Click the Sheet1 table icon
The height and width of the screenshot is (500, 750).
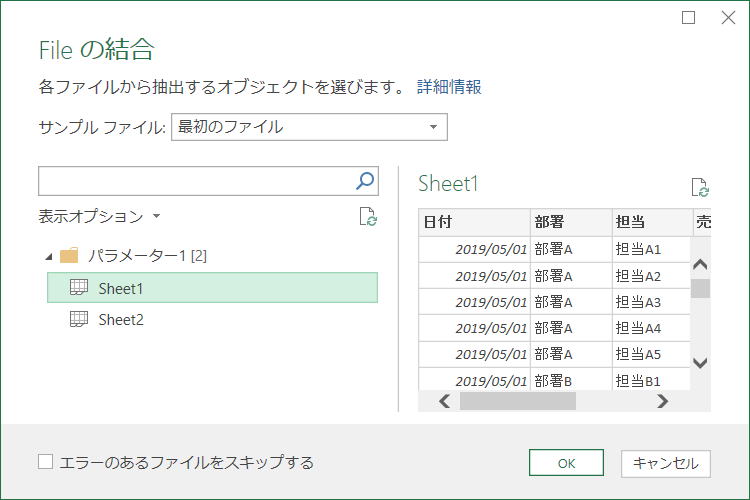pyautogui.click(x=79, y=287)
